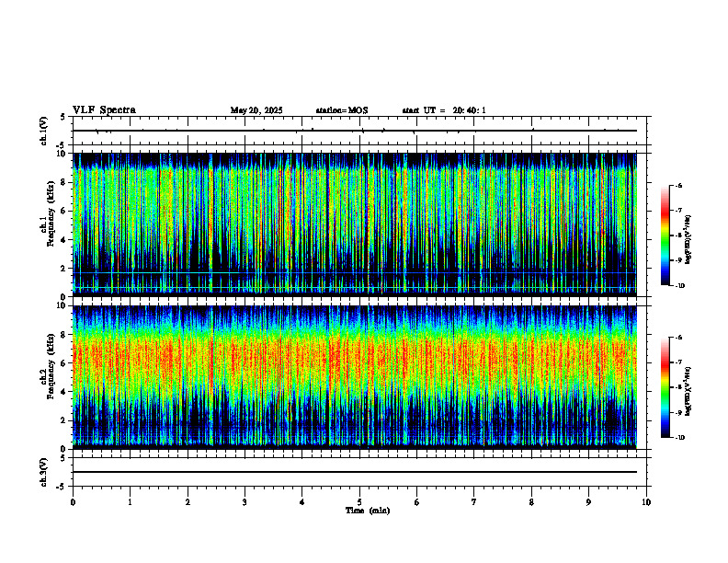The height and width of the screenshot is (563, 728).
Task: Click the ch.1 spectrogram color scale bar
Action: click(665, 236)
